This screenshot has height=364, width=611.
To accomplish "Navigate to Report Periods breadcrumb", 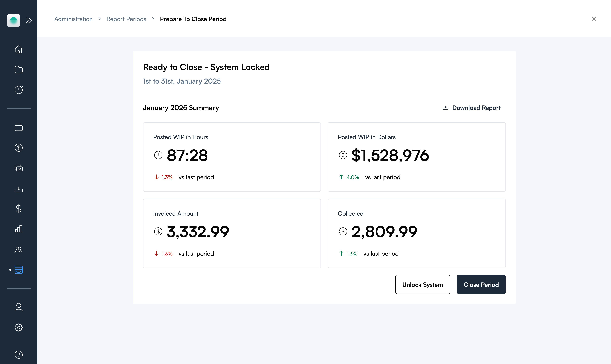I will [x=126, y=19].
